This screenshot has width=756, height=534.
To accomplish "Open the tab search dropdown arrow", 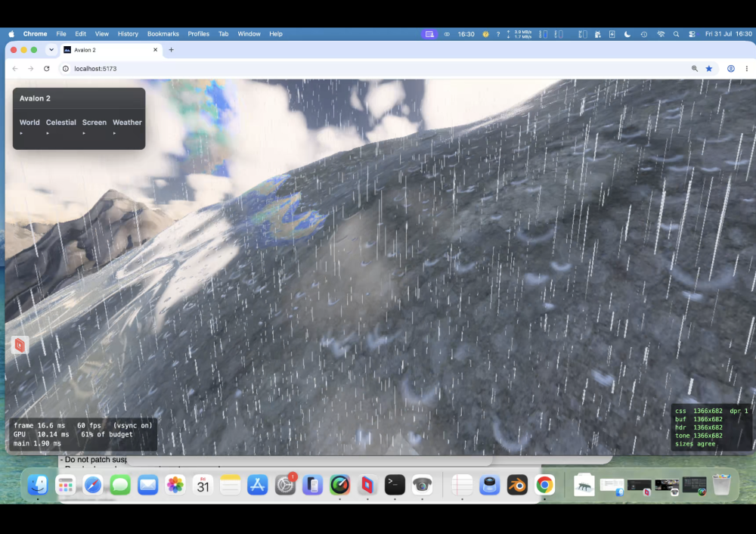I will click(x=51, y=50).
